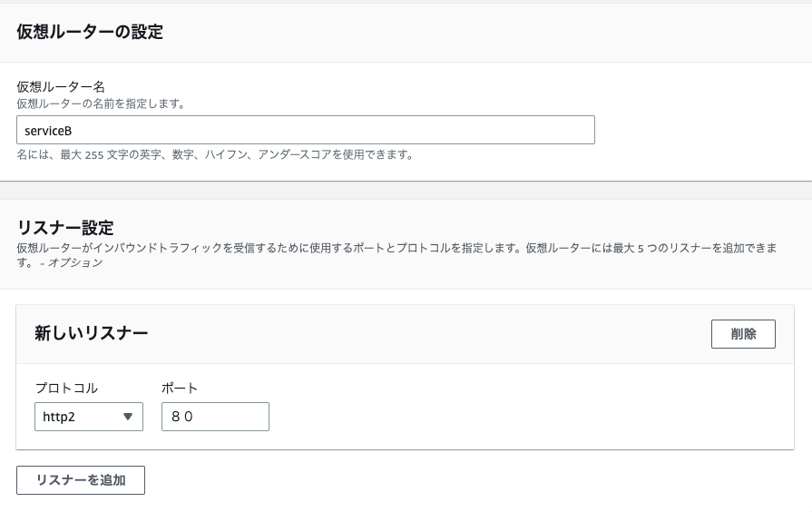
Task: Click the 仮想ルーター名 field label
Action: 61,86
